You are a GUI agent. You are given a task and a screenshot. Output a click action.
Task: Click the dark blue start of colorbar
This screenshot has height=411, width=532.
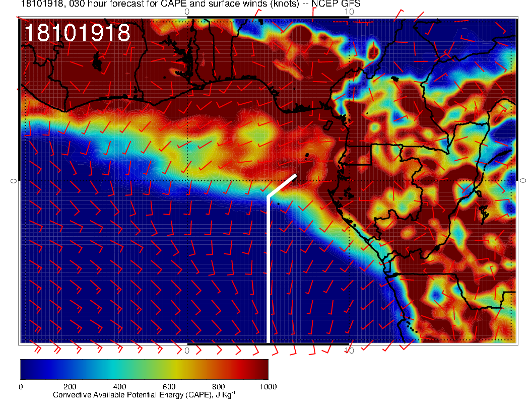(x=26, y=369)
